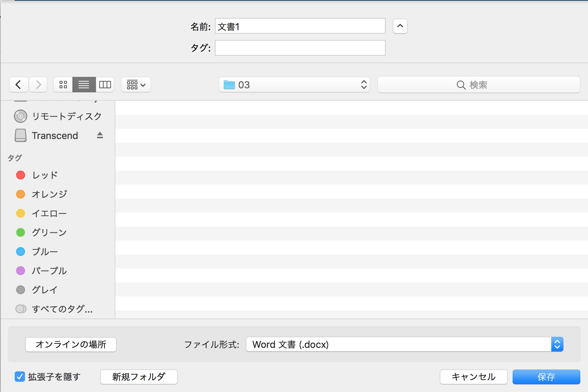Viewport: 588px width, 392px height.
Task: Click the Save button
Action: coord(546,377)
